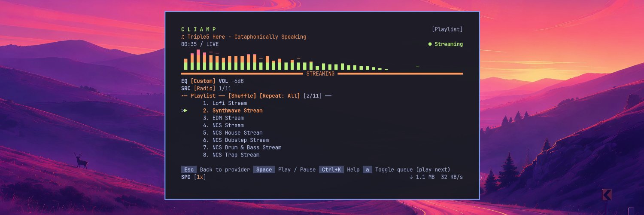Select the music note icon before track title

point(183,37)
